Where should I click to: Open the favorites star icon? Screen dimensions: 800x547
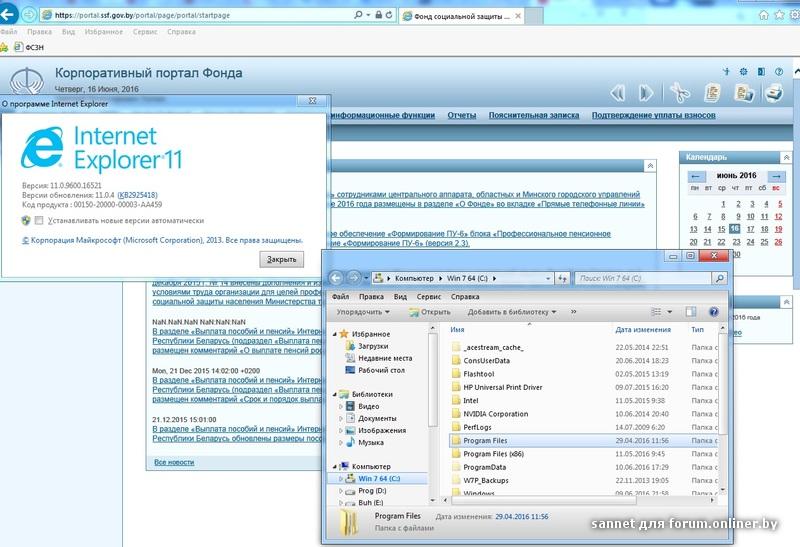click(780, 15)
